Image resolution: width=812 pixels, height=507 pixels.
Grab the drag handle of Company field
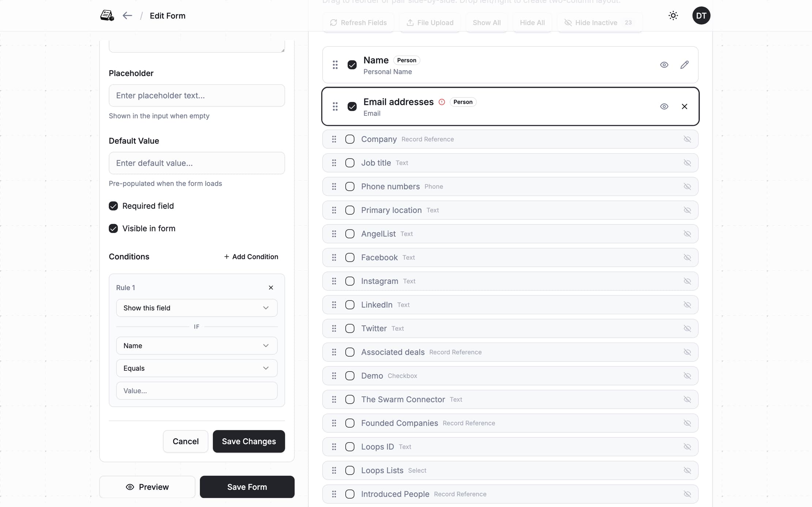click(x=334, y=139)
